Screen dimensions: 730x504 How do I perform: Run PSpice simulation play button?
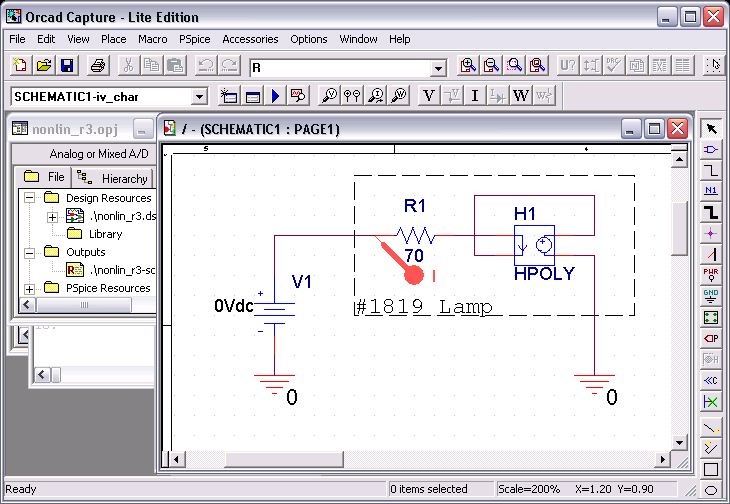[x=275, y=96]
